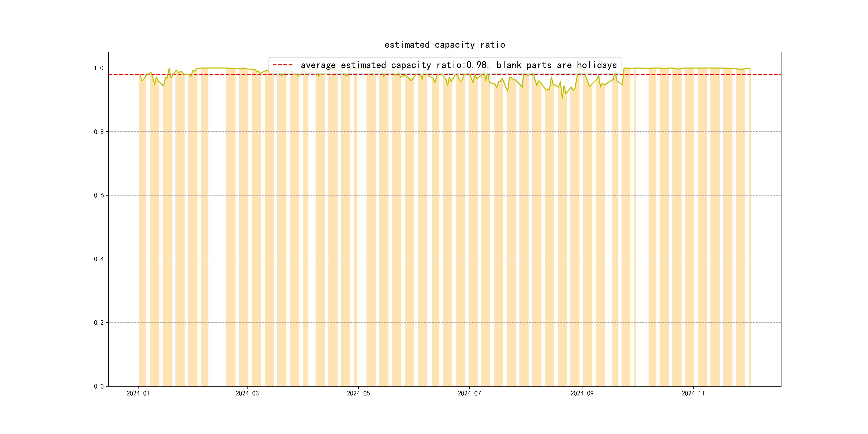This screenshot has width=868, height=434.
Task: Click the 0.2 y-axis tick label
Action: tap(99, 323)
